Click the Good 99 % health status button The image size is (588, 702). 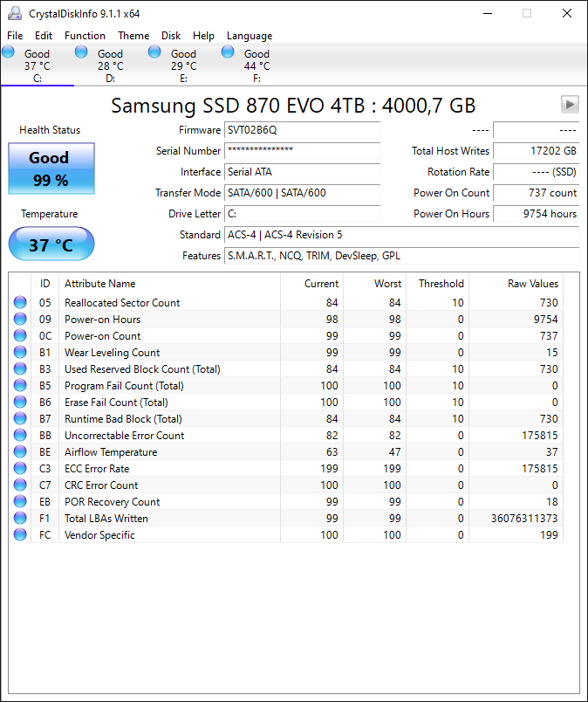point(51,169)
